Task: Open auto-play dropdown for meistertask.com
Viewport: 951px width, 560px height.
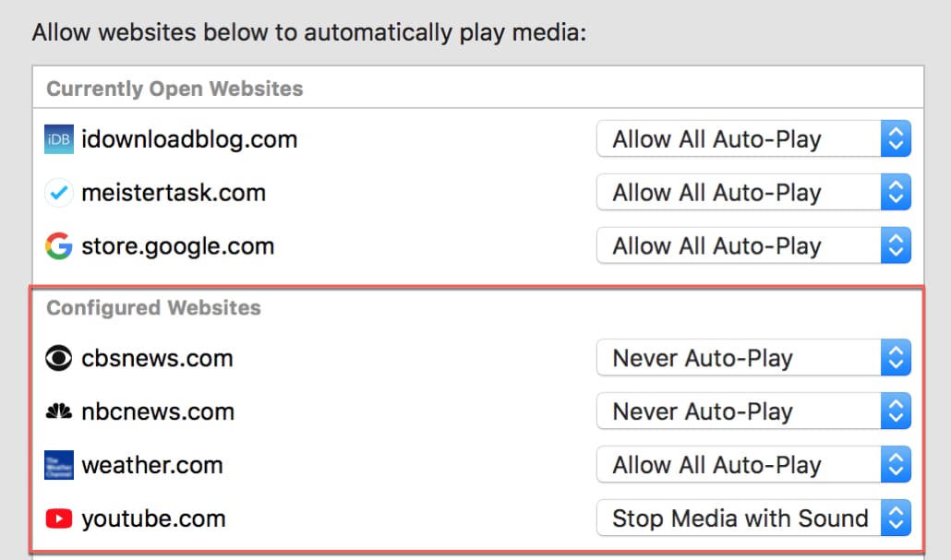Action: click(753, 194)
